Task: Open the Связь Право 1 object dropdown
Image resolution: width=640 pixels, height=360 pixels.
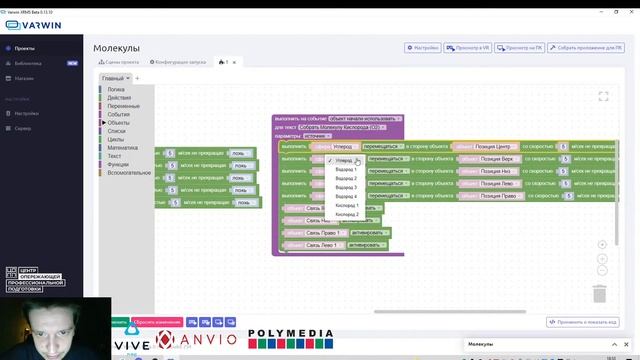Action: click(325, 233)
